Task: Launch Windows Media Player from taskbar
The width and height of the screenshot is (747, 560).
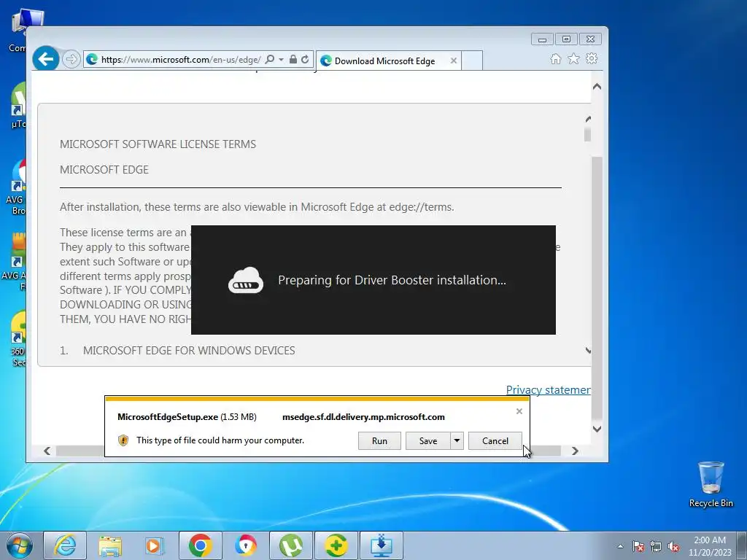Action: point(154,545)
